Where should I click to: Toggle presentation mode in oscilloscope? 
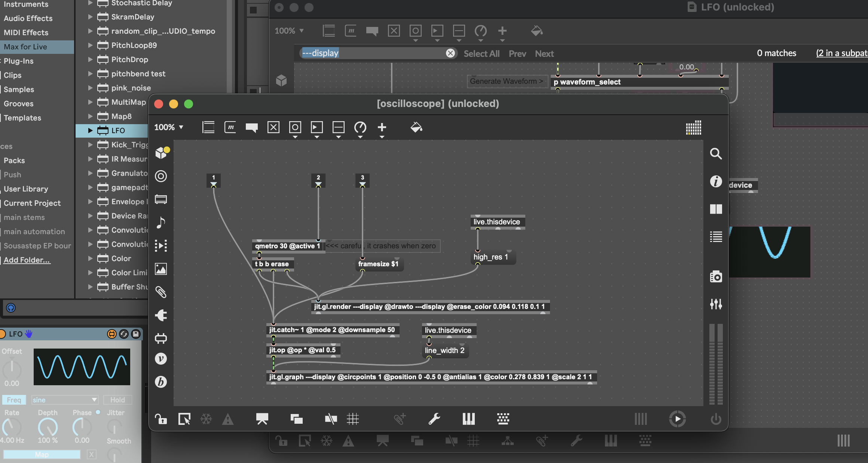(262, 419)
